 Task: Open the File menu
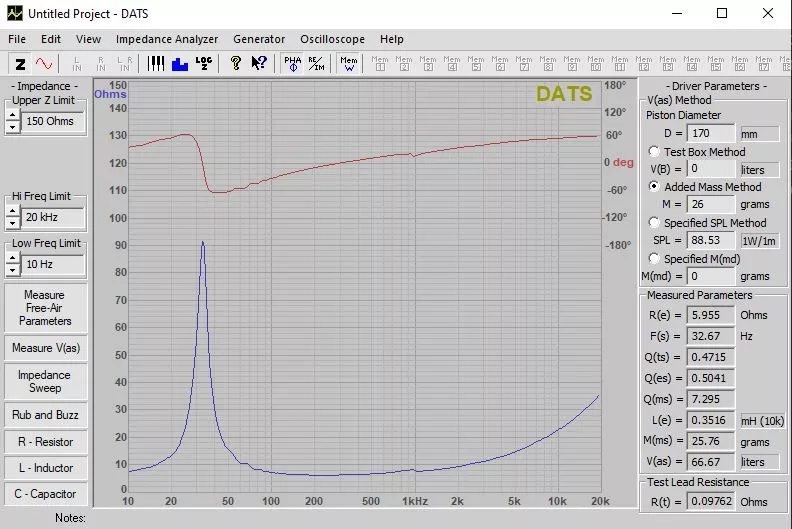point(17,39)
